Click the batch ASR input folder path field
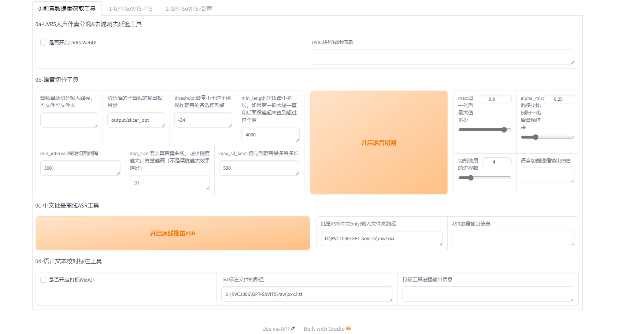 [x=381, y=238]
